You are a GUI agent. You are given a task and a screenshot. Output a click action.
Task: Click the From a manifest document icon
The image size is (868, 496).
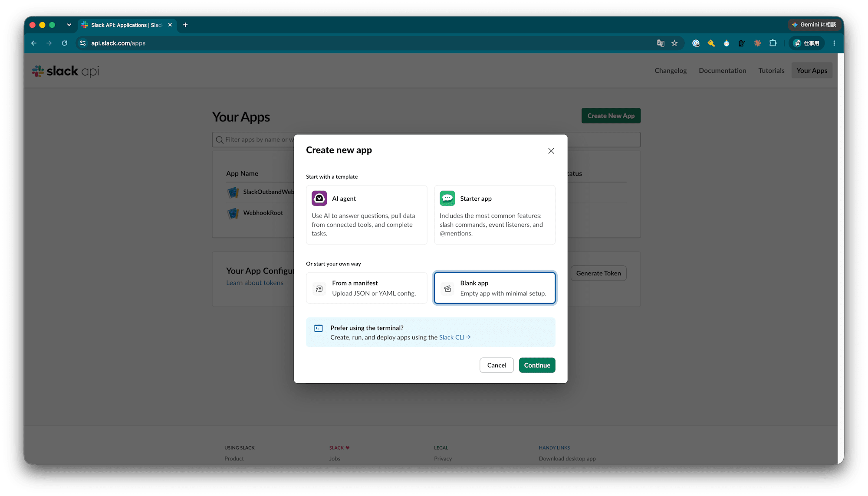tap(319, 288)
